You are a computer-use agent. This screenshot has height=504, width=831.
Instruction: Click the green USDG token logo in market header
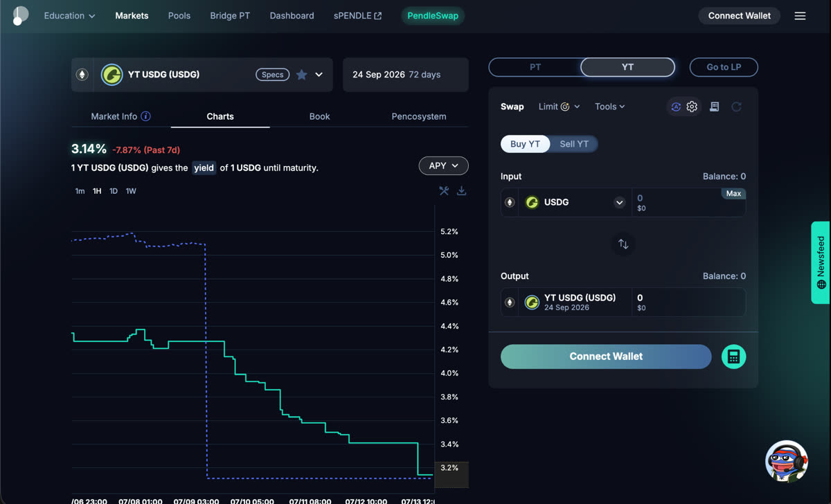point(111,75)
